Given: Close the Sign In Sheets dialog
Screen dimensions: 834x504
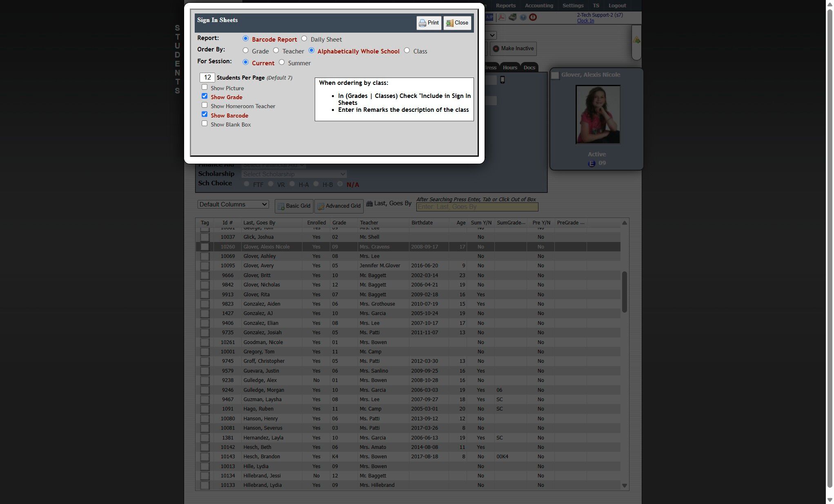Looking at the screenshot, I should (x=457, y=23).
